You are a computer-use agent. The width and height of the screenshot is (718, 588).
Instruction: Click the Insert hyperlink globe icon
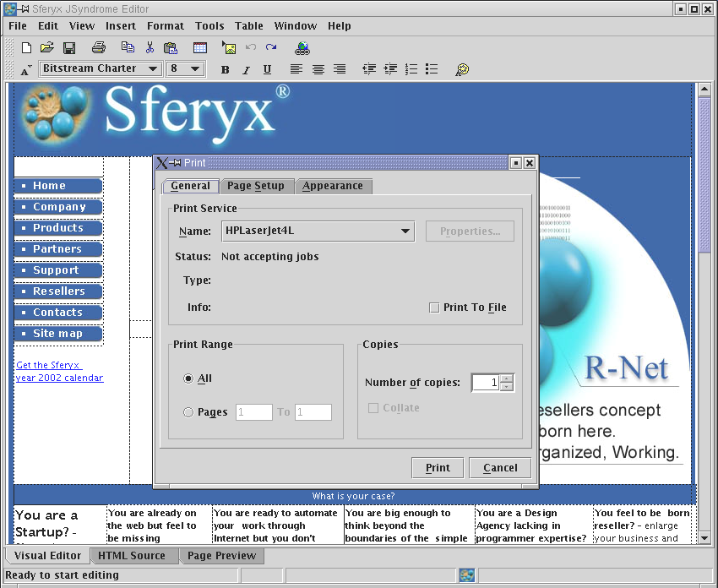[x=303, y=48]
